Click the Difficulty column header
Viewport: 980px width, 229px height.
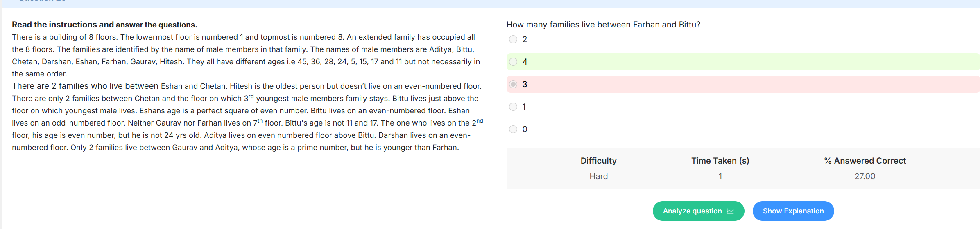coord(598,161)
